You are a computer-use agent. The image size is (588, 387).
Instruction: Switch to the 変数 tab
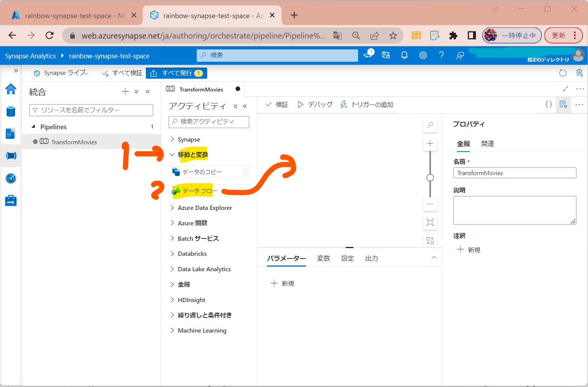[323, 259]
